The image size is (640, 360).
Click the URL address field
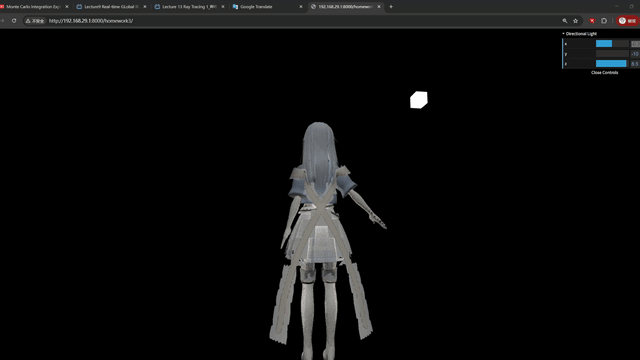[x=302, y=21]
